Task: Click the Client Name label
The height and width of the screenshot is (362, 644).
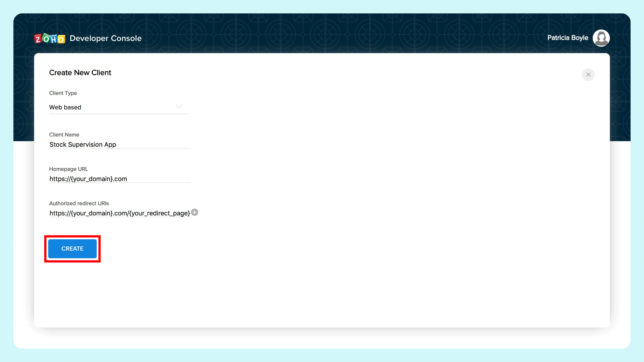Action: [x=64, y=135]
